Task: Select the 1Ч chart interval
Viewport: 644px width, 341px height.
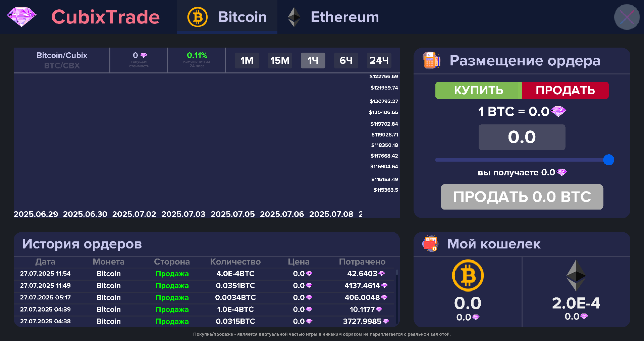Action: pyautogui.click(x=313, y=60)
